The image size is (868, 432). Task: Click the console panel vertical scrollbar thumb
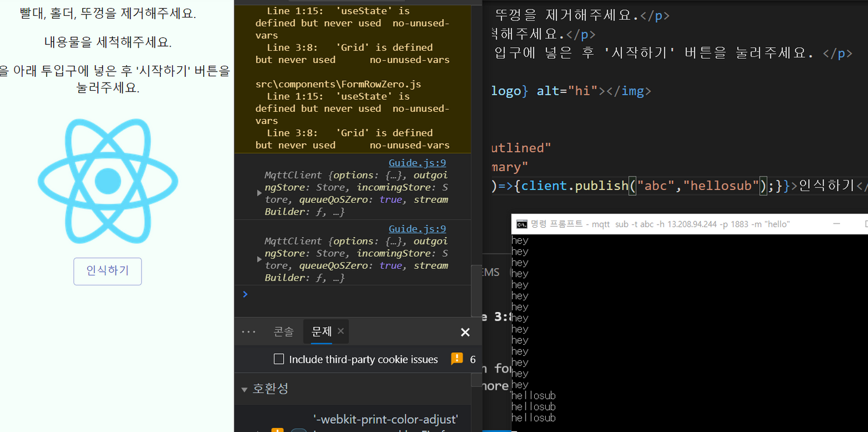coord(476,290)
